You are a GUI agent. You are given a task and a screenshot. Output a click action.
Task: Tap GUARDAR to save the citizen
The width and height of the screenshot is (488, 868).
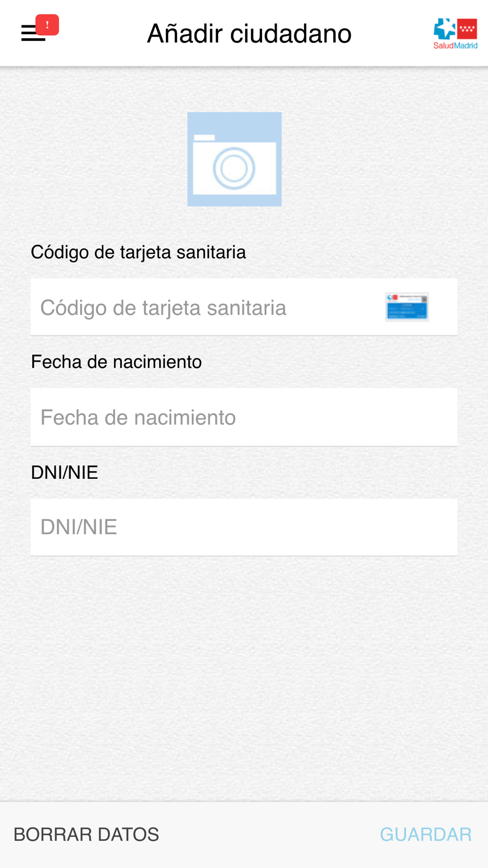[x=426, y=834]
